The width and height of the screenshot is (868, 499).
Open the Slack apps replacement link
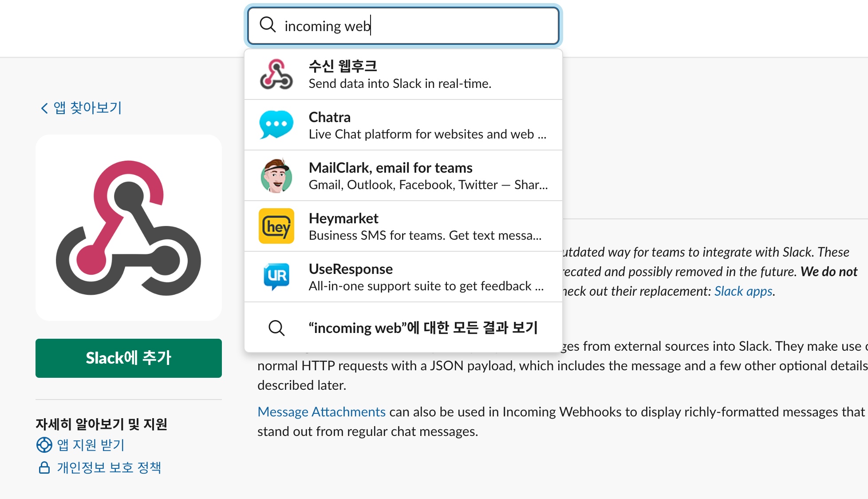[743, 291]
